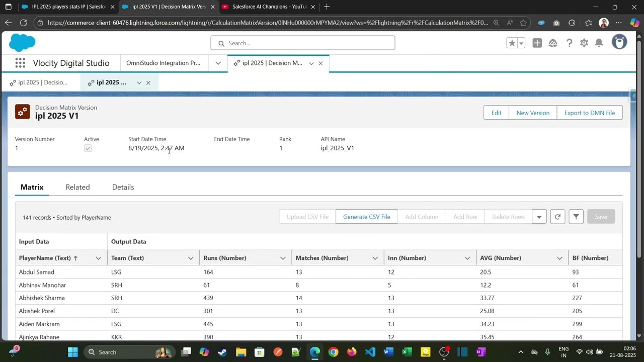Close the ipl 2025 V1 subtab
Image resolution: width=644 pixels, height=362 pixels.
coord(148,83)
